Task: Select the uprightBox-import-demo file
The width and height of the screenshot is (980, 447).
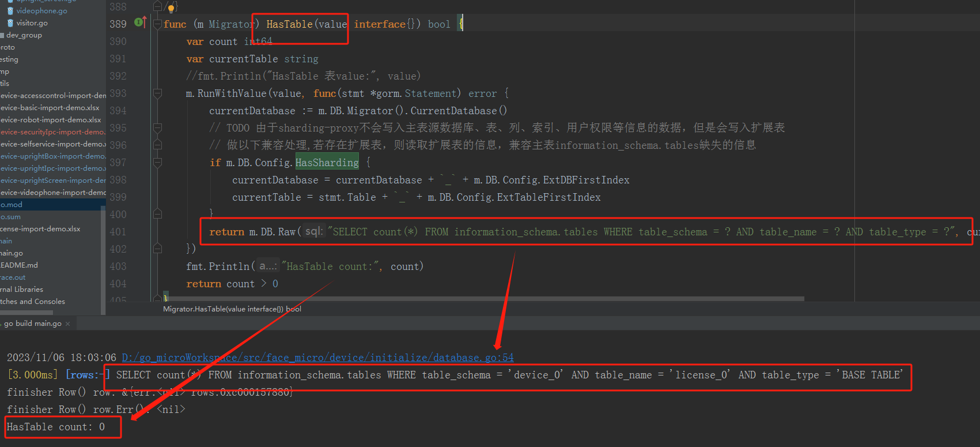Action: (52, 156)
